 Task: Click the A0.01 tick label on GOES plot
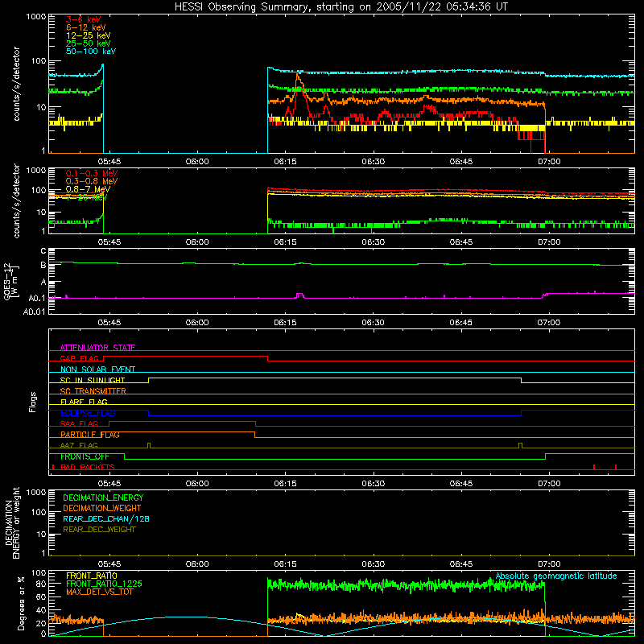34,312
